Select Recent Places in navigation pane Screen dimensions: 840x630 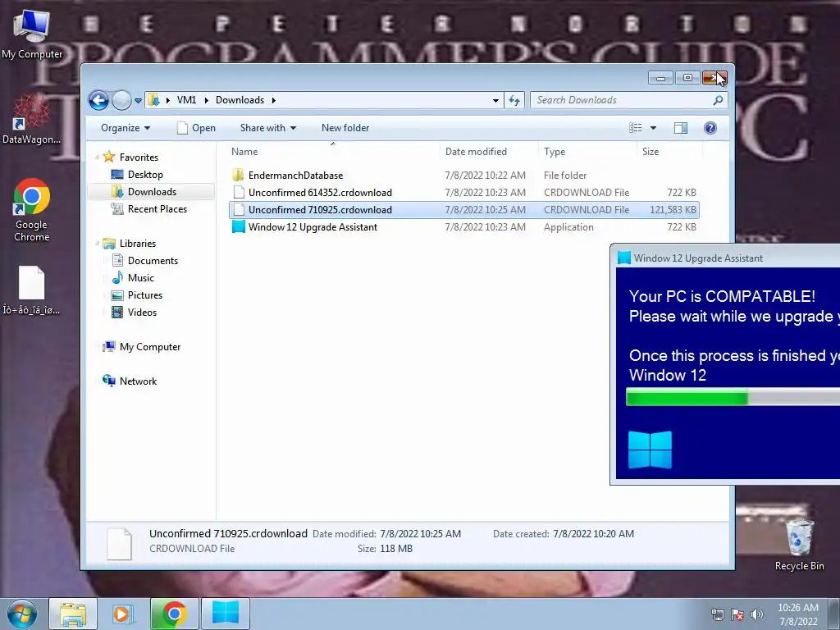point(157,209)
